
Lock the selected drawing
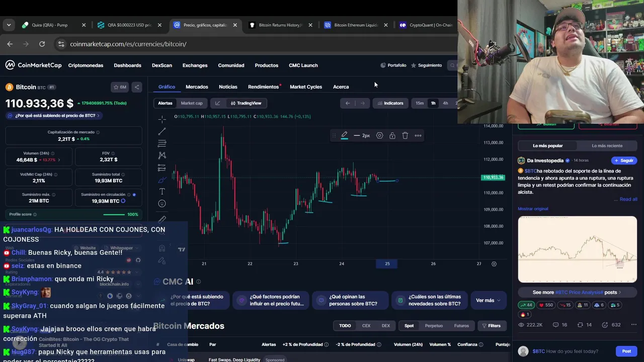pos(392,135)
